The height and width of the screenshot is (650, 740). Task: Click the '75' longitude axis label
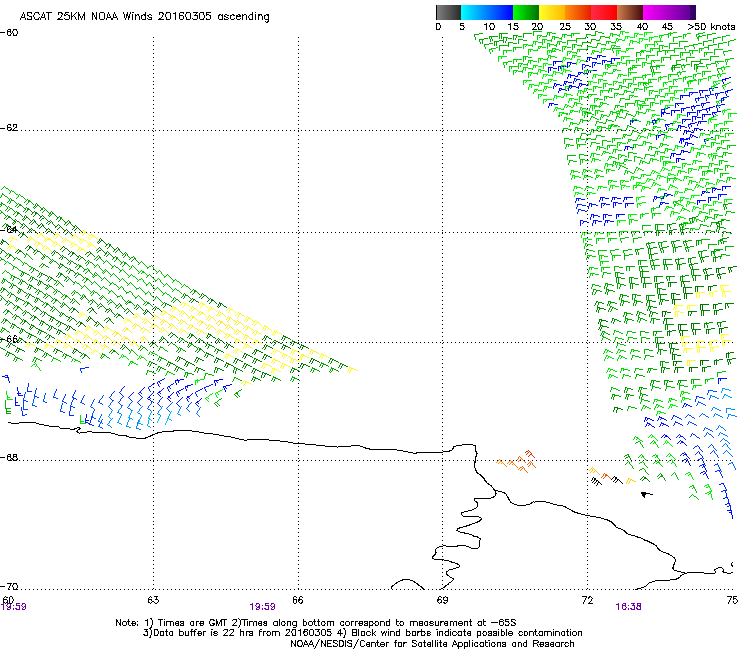click(x=732, y=600)
